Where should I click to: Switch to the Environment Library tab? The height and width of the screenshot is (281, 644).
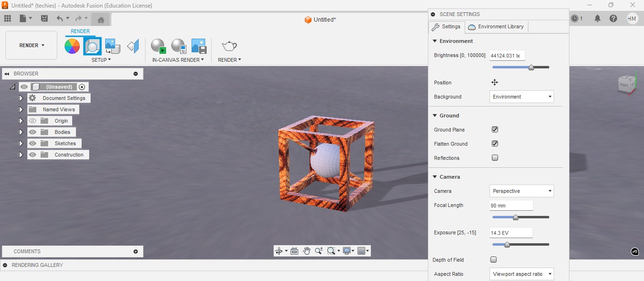496,27
